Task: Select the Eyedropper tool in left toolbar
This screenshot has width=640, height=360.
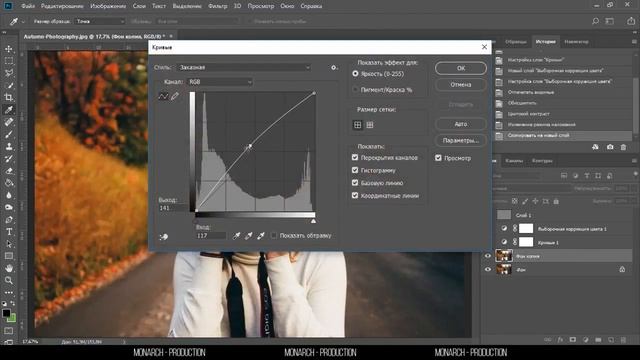Action: click(x=9, y=110)
